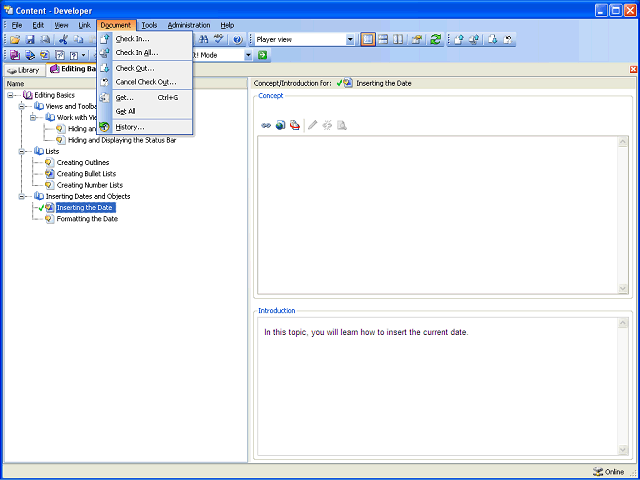Click the red close tab X icon
This screenshot has height=480, width=640.
(x=633, y=69)
